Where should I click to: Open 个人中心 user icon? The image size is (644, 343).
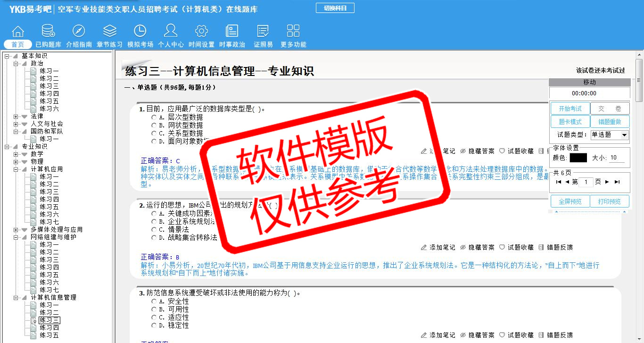(171, 31)
